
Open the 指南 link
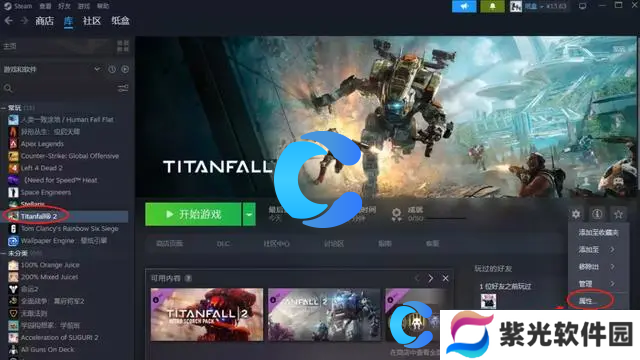[x=385, y=244]
